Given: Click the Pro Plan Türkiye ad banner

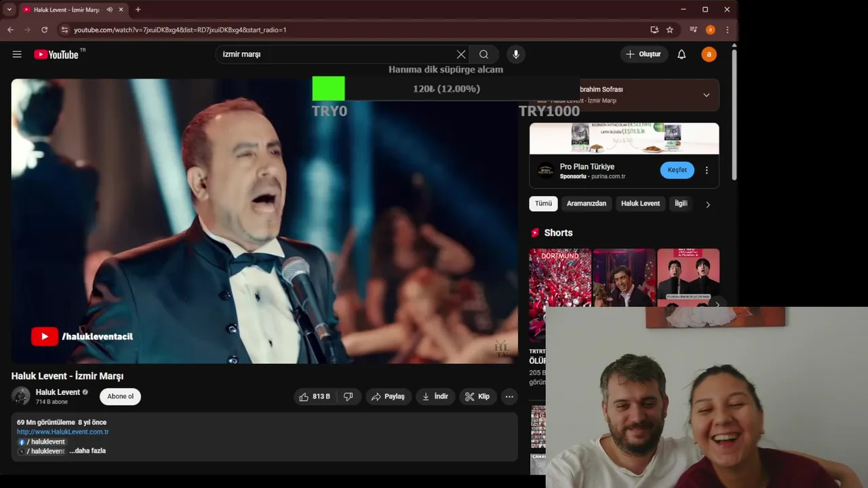Looking at the screenshot, I should 624,139.
